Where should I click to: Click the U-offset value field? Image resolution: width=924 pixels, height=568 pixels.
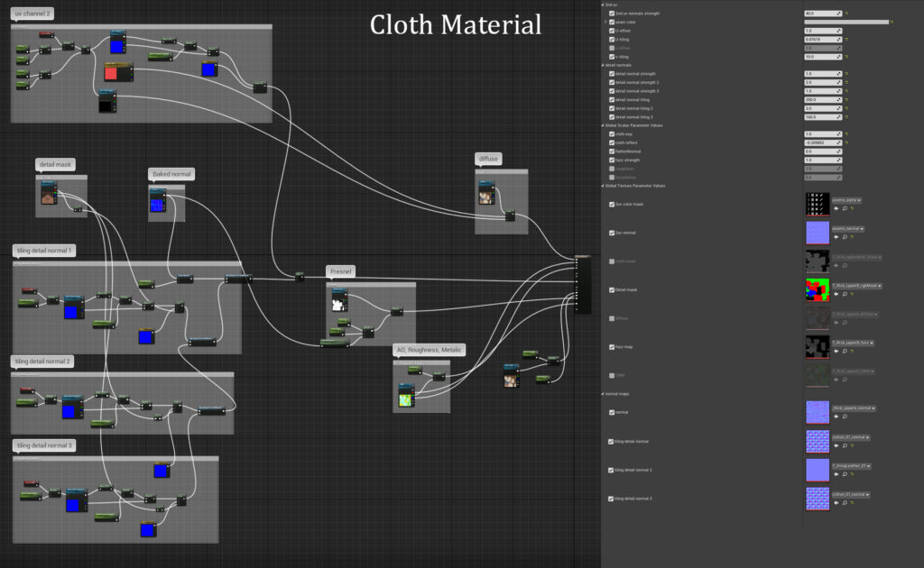click(x=822, y=31)
